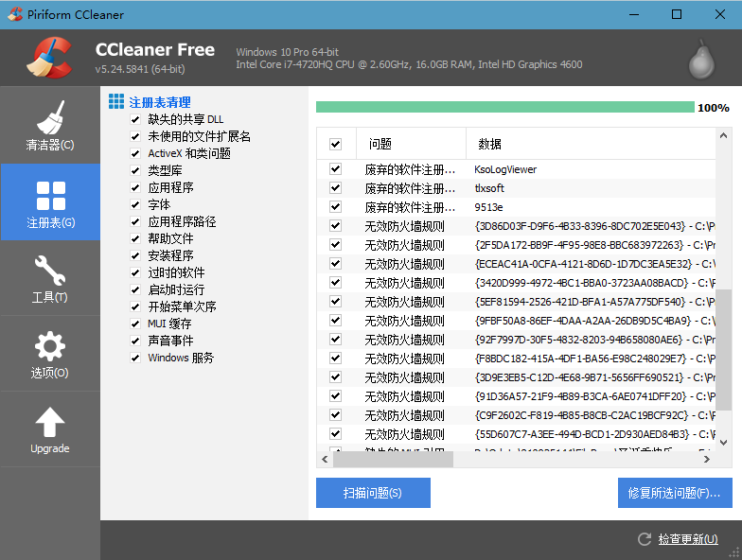
Task: Toggle select-all checkbox in results header
Action: tap(335, 144)
